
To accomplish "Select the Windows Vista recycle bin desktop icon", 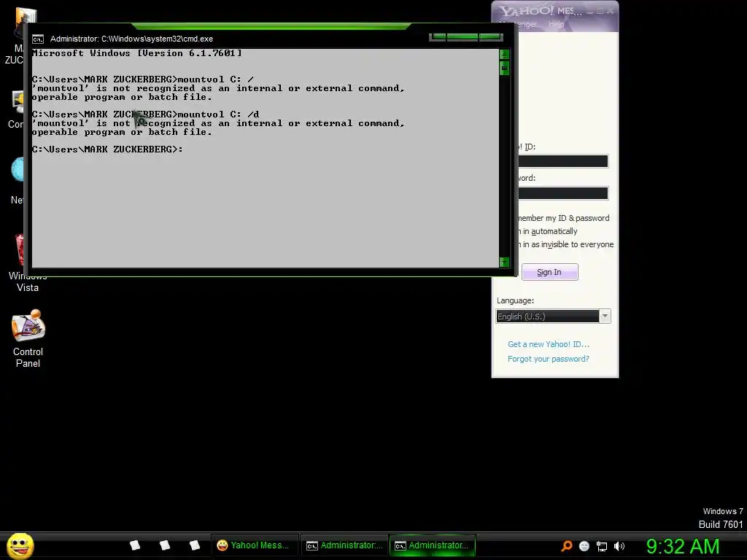I will 27,262.
